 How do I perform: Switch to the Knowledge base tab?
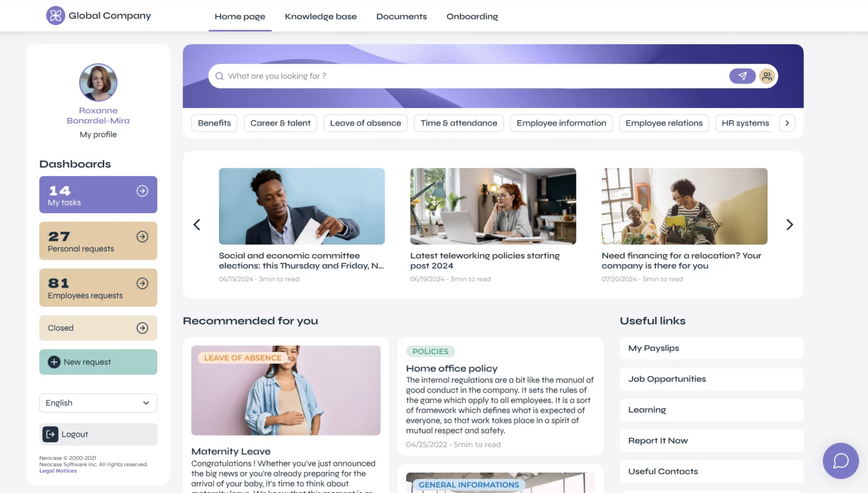(321, 16)
